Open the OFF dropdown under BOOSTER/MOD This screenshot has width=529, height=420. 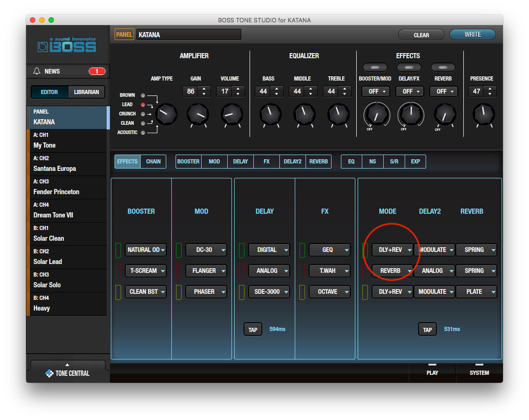pos(375,91)
